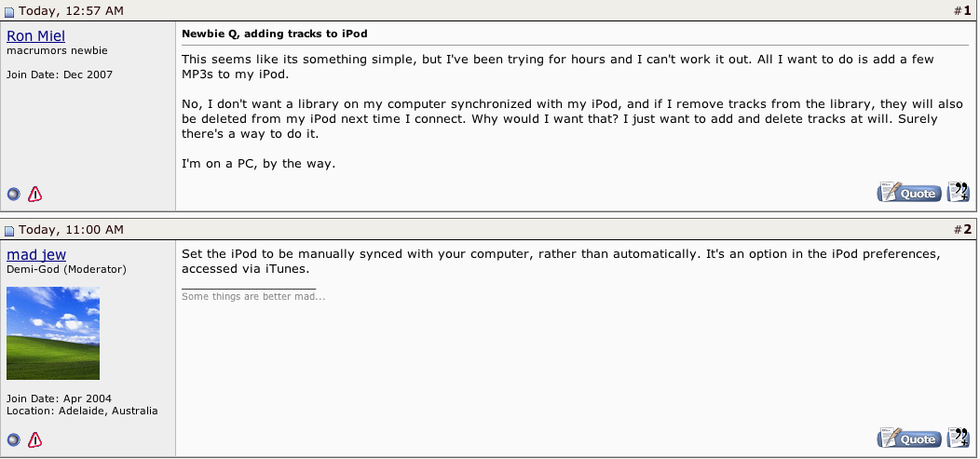Click the report post icon under Ron Miel
Viewport: 980px width, 459px height.
click(x=35, y=195)
